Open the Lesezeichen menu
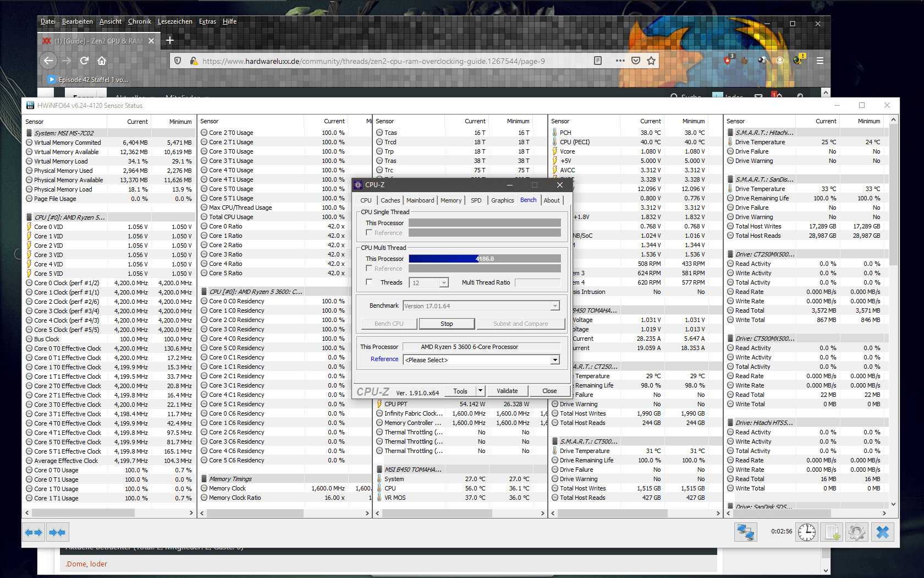924x578 pixels. coord(175,21)
